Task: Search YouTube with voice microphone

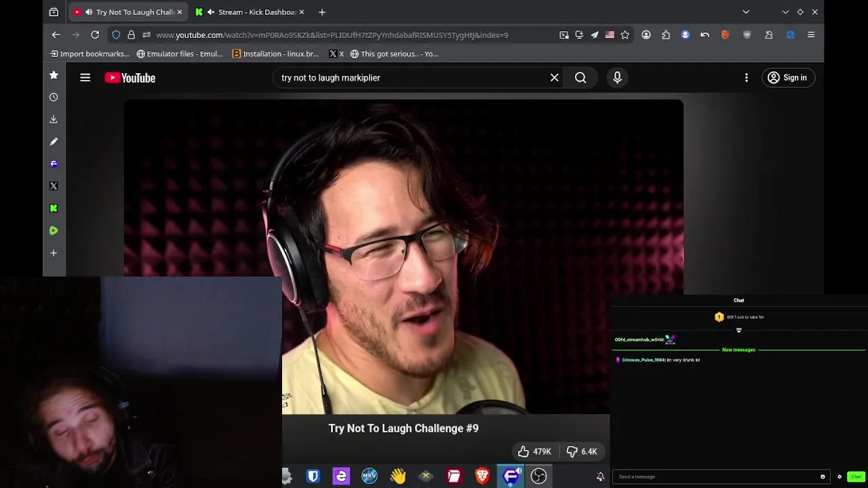Action: click(617, 78)
